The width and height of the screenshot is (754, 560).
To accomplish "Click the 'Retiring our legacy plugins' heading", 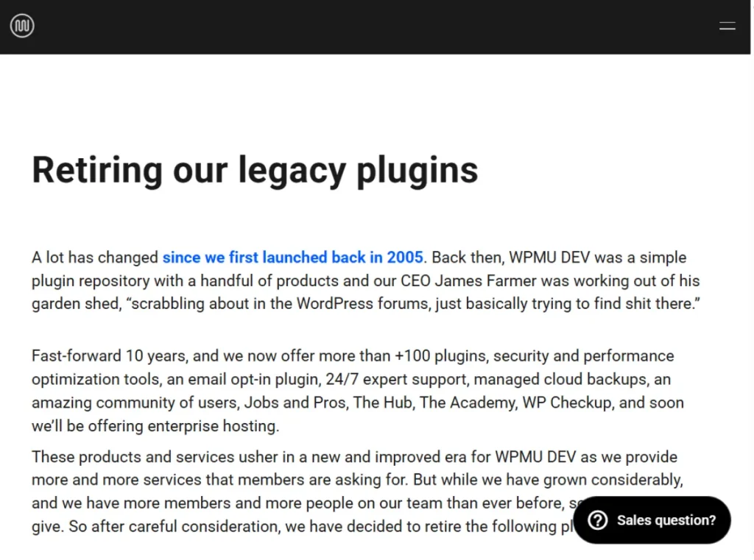I will [255, 169].
